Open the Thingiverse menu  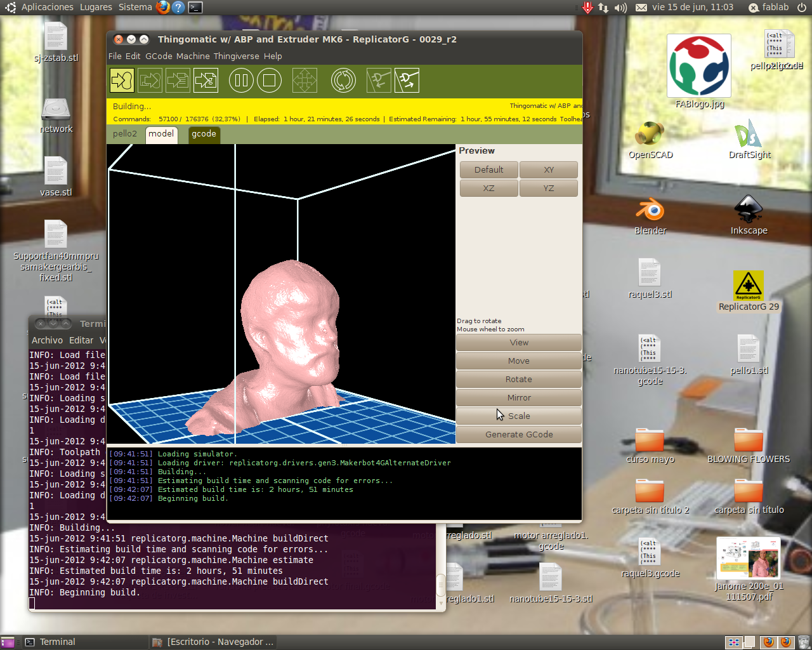[x=236, y=56]
